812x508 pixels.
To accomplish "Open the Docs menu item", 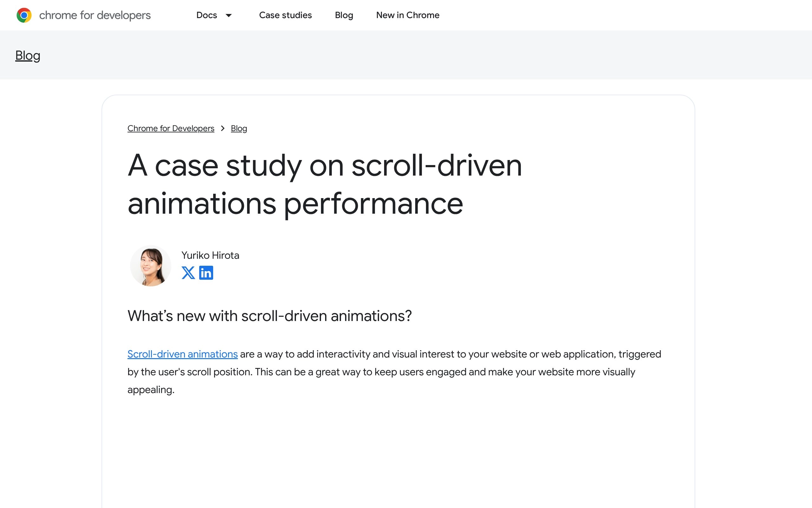I will point(207,15).
